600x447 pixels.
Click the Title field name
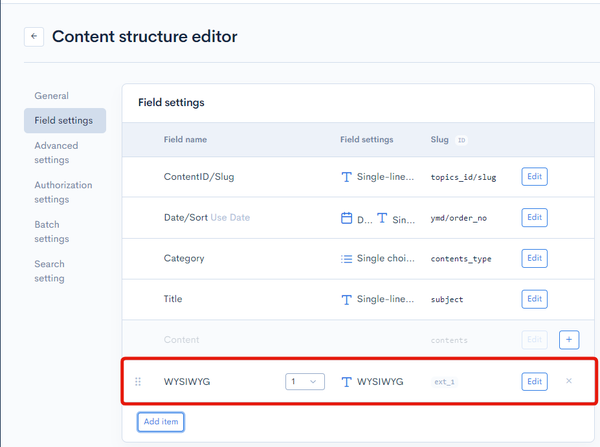[173, 299]
